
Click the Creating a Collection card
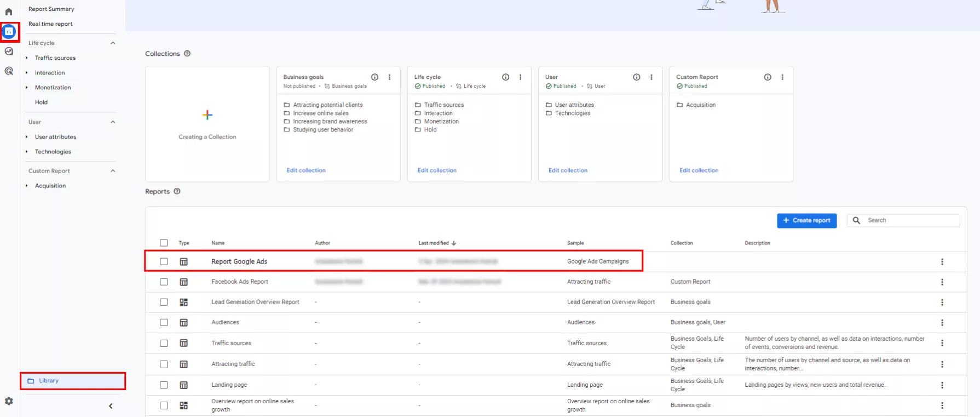click(207, 124)
